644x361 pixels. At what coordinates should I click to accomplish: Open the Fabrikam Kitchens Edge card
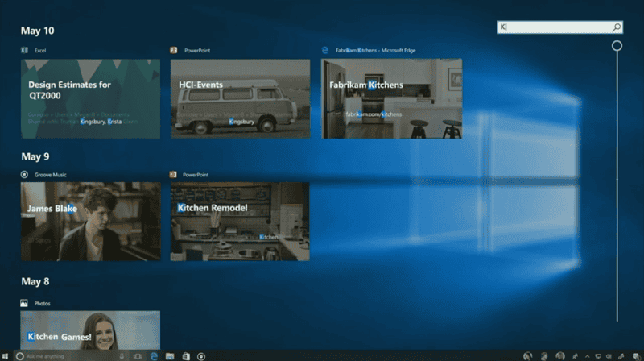tap(392, 98)
